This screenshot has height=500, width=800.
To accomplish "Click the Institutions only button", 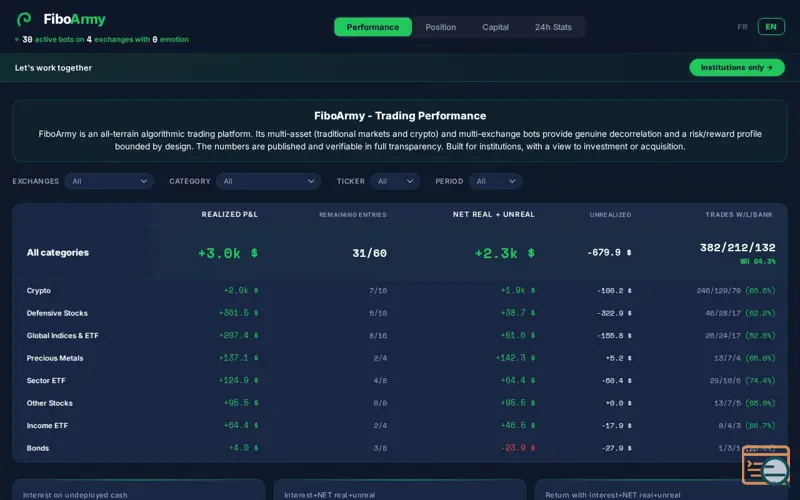I will [x=737, y=67].
